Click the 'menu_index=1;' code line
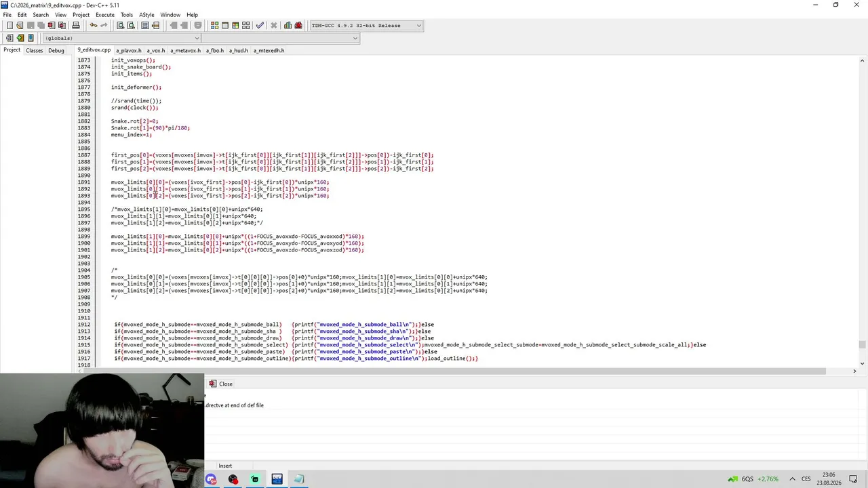This screenshot has width=868, height=488. 132,135
